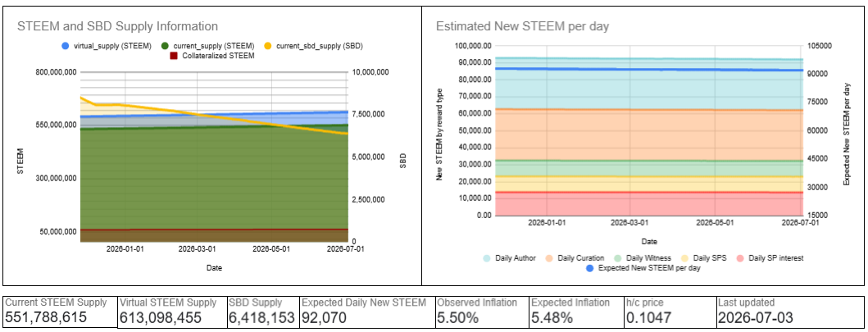This screenshot has width=868, height=332.
Task: Click the 'Expected Inflation' cell label
Action: [570, 302]
